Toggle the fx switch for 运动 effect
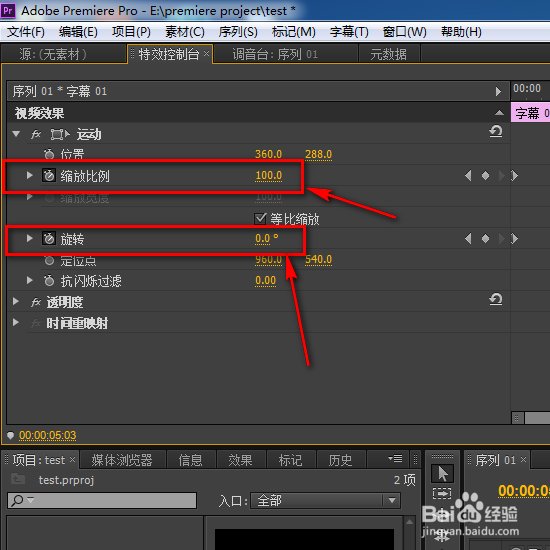Viewport: 550px width, 550px height. 36,134
